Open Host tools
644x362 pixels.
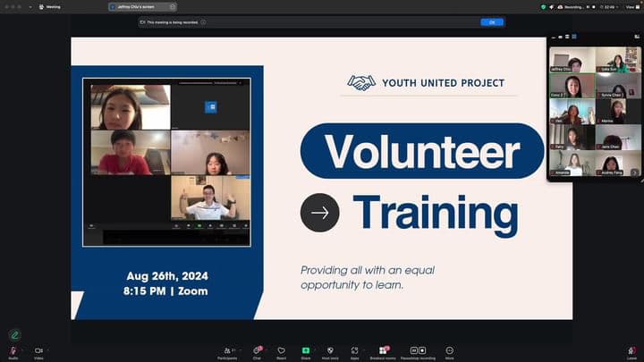pos(330,350)
